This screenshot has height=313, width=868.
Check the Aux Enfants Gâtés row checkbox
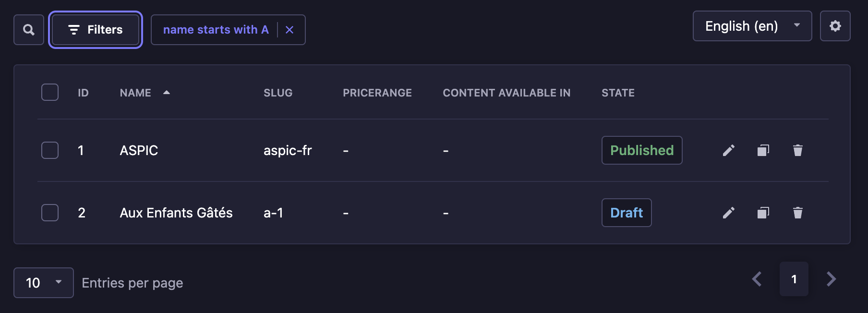coord(49,213)
